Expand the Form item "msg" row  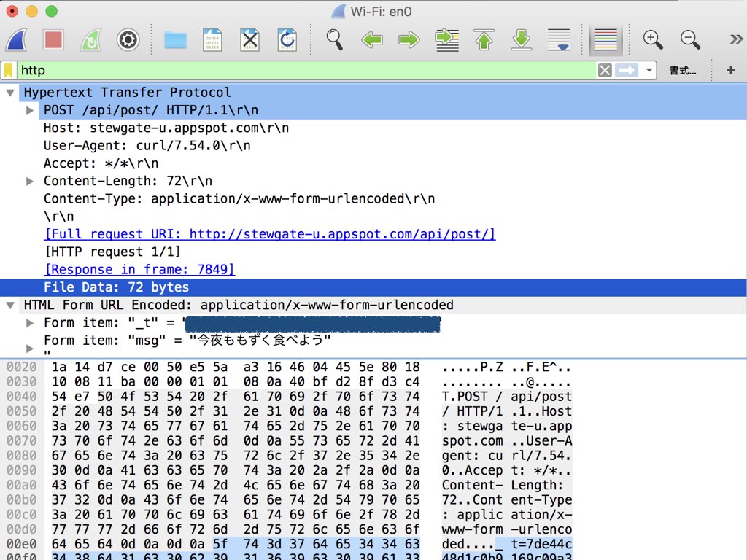click(29, 349)
